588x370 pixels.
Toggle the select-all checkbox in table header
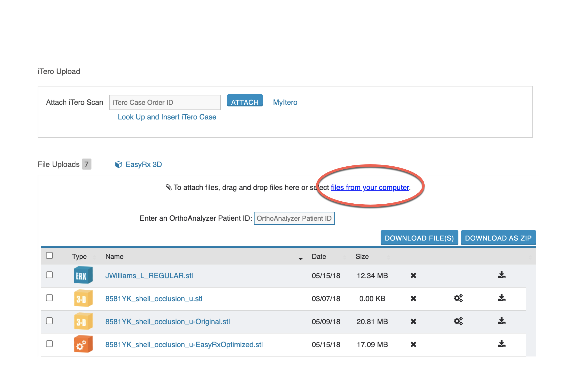coord(50,256)
